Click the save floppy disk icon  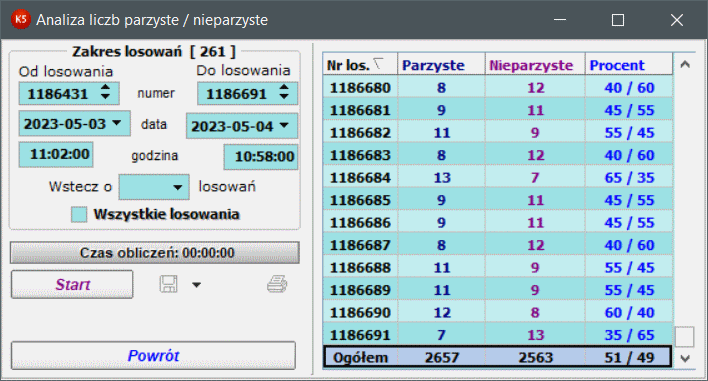coord(168,284)
